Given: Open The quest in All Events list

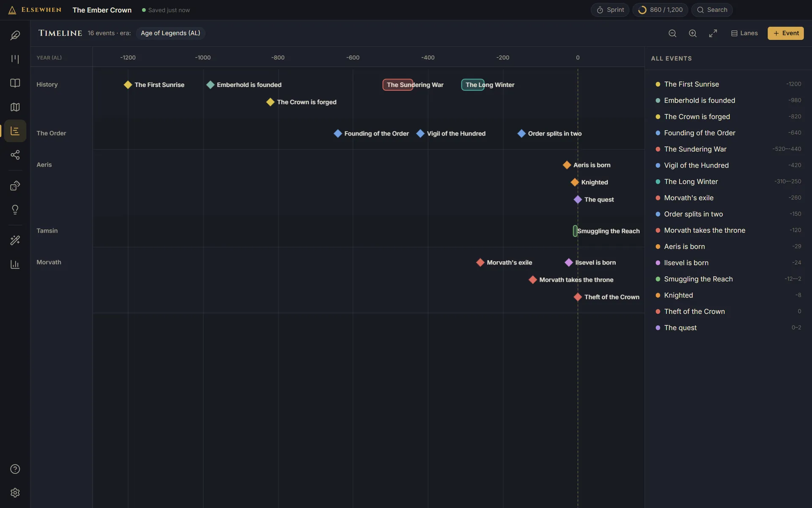Looking at the screenshot, I should (728, 328).
